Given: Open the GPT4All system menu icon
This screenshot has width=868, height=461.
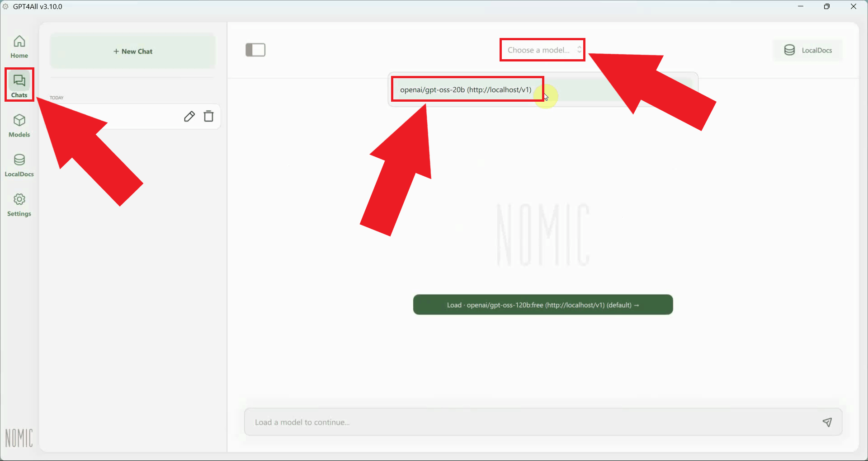Looking at the screenshot, I should click(x=5, y=6).
